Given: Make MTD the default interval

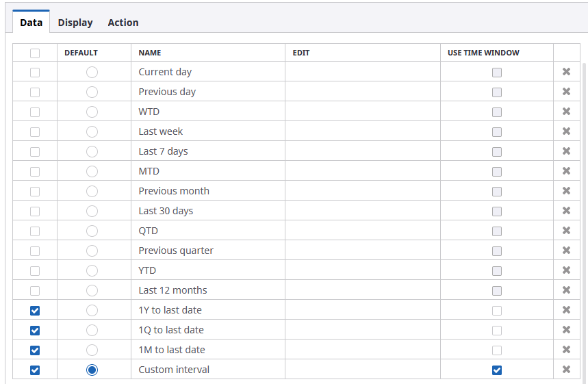Looking at the screenshot, I should tap(92, 171).
